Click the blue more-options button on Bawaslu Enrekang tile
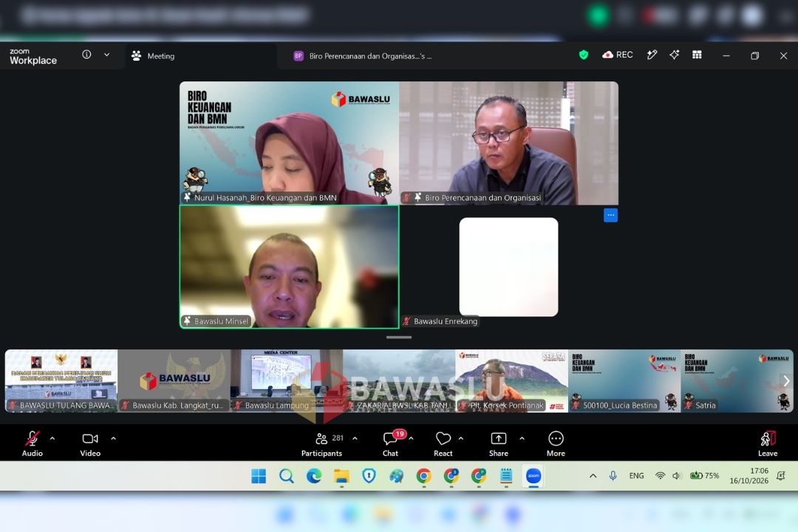The height and width of the screenshot is (532, 798). tap(611, 215)
